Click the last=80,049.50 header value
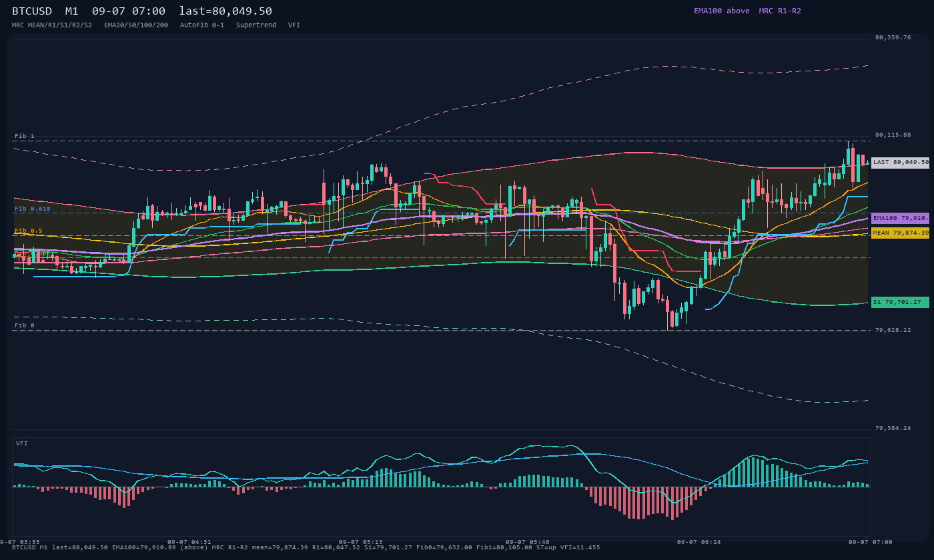The image size is (934, 560). coord(225,11)
